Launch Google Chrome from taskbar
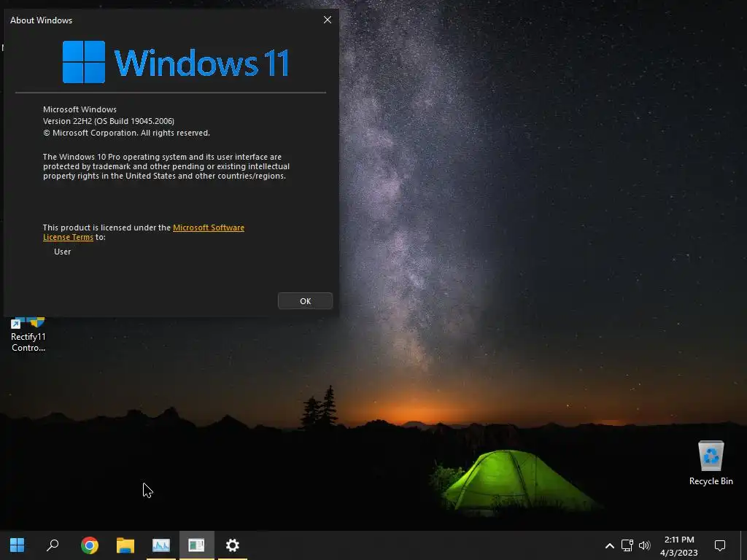The image size is (747, 560). point(90,545)
